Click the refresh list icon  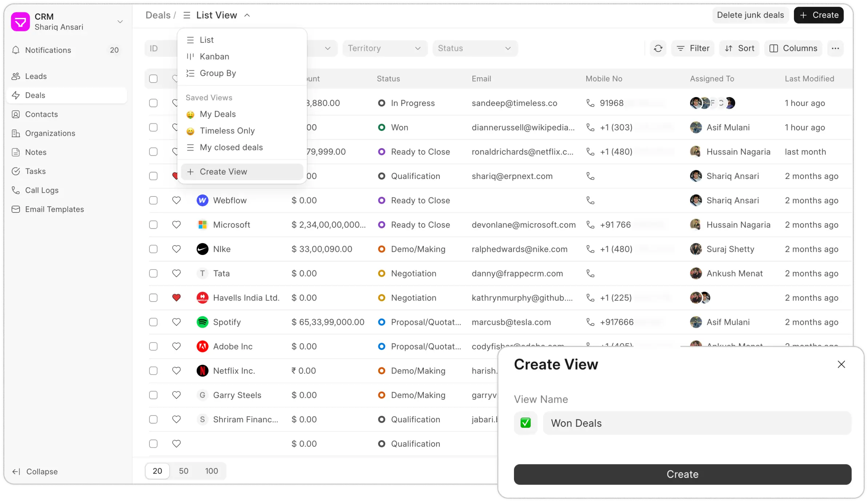658,48
